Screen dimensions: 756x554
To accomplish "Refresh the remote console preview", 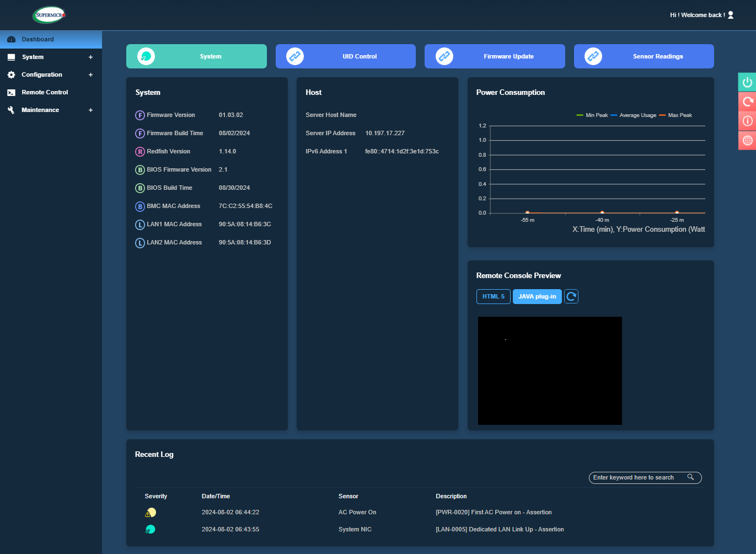I will click(x=571, y=296).
